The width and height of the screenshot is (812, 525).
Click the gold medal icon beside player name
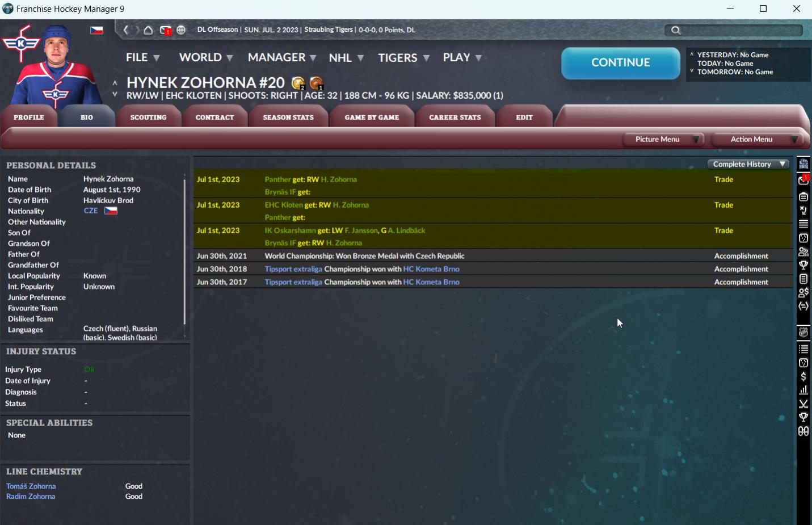[x=298, y=83]
